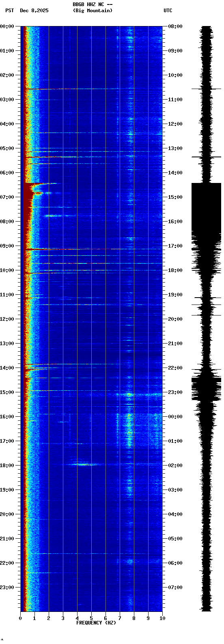Screen dimensions: 224x644
Task: Click the '05:00' UTC time label
Action: [175, 539]
